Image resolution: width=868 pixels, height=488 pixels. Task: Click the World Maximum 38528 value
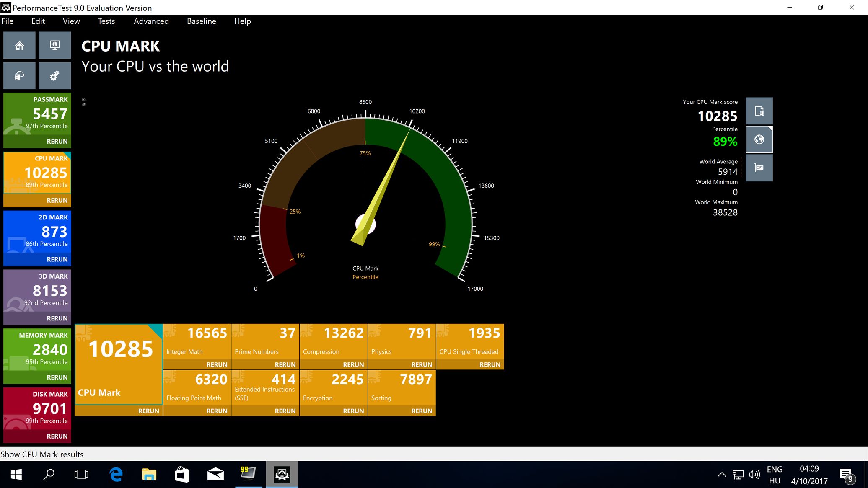725,212
